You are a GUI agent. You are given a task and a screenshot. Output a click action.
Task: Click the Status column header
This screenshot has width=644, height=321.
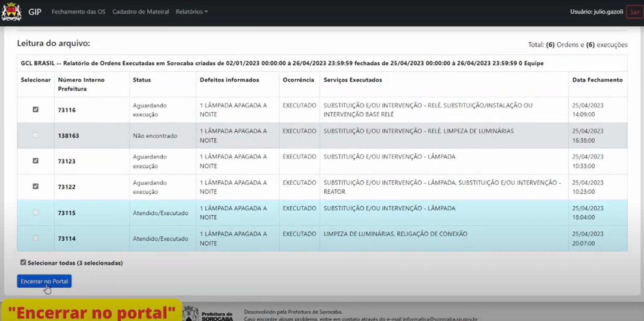[x=142, y=80]
